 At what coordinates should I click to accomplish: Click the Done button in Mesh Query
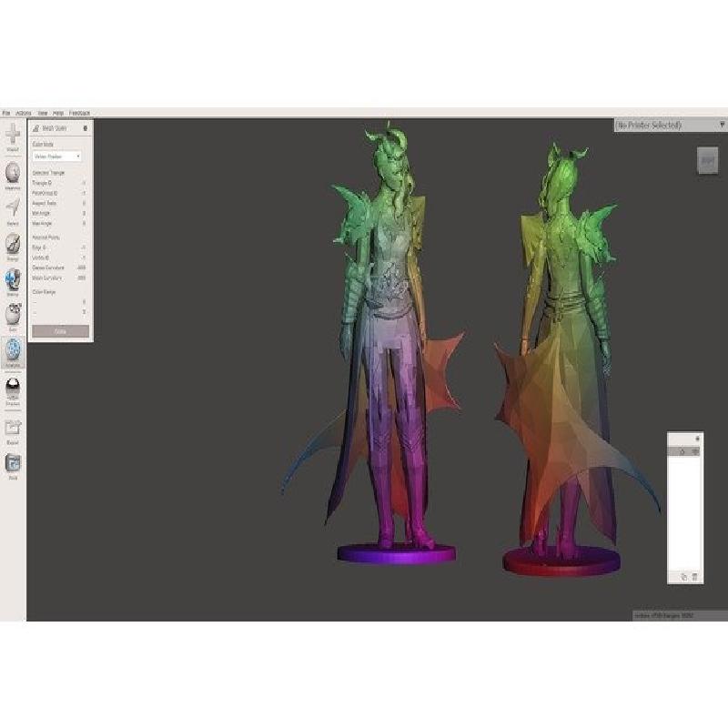[60, 331]
